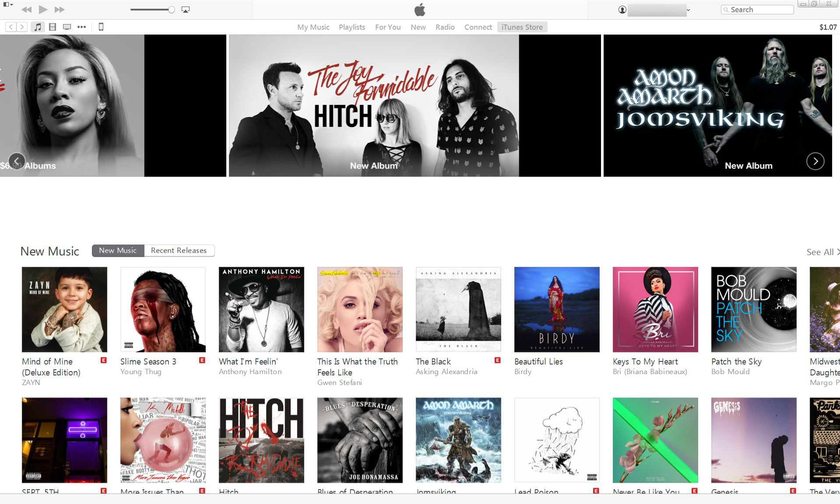Open the sidebar menu icon at top-left

click(8, 4)
